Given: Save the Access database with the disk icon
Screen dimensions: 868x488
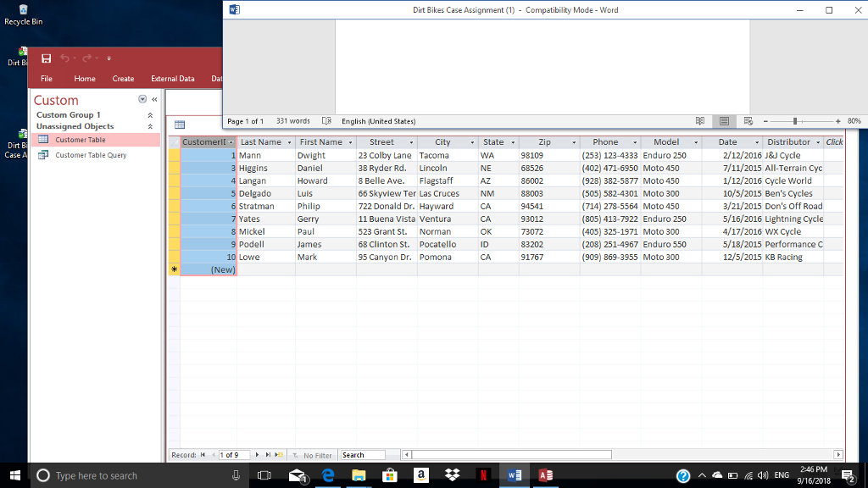Looking at the screenshot, I should 46,58.
